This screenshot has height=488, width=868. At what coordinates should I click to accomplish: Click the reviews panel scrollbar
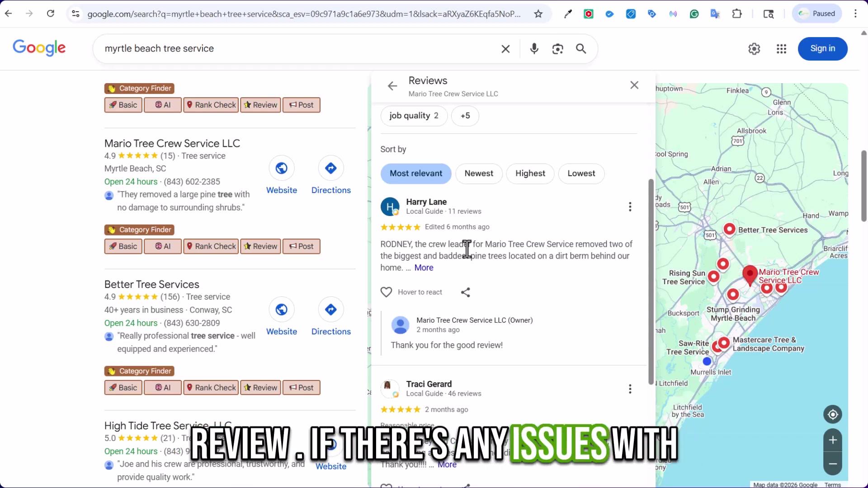[x=651, y=282]
